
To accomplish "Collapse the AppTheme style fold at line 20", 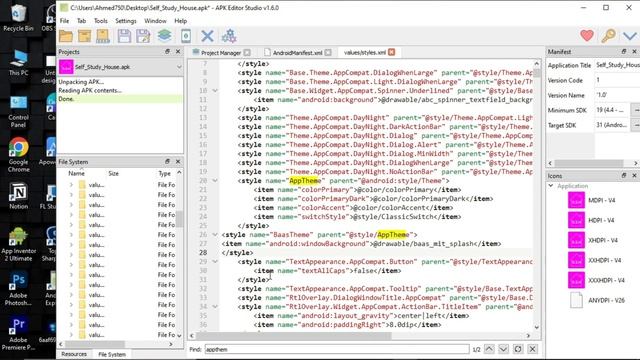I will coord(215,180).
